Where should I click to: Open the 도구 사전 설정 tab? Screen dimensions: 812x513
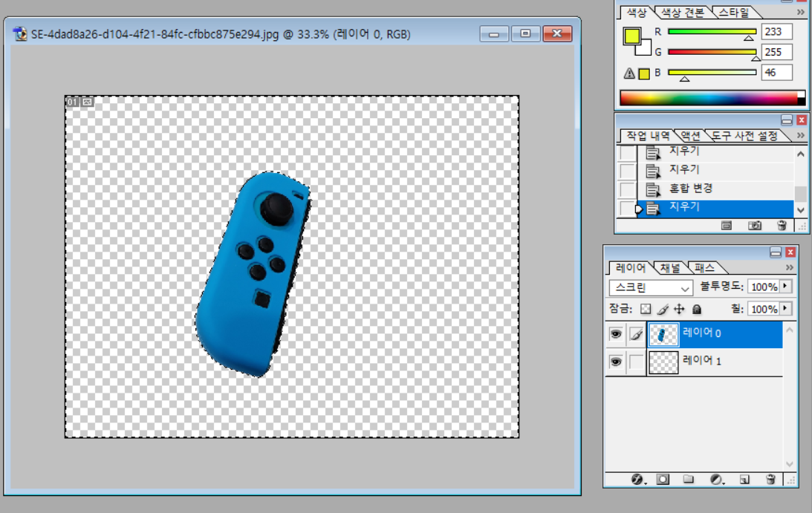[x=744, y=136]
